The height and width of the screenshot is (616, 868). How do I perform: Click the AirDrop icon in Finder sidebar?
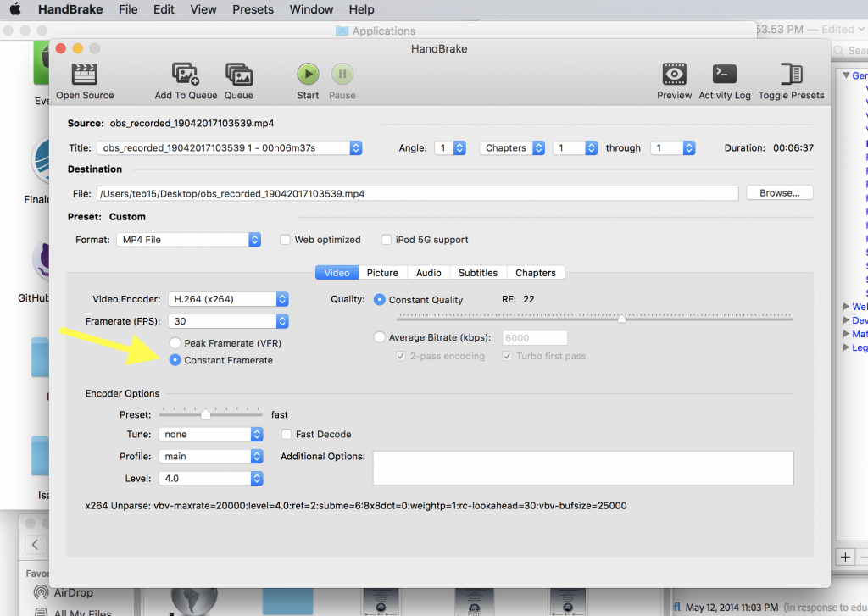(41, 592)
